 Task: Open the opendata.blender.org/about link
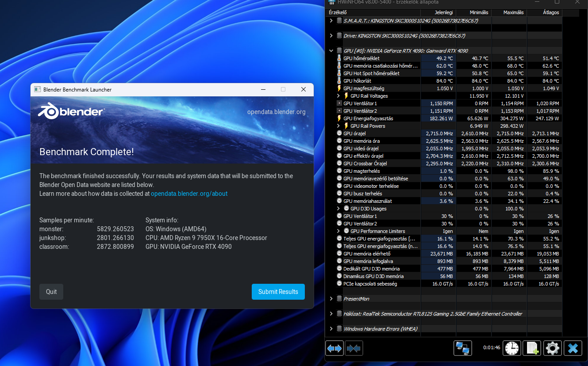click(189, 194)
